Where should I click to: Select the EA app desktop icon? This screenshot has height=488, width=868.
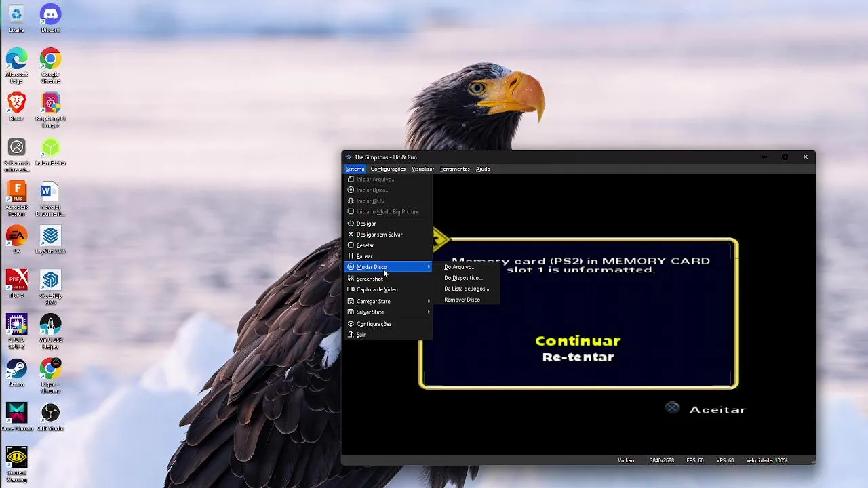[16, 240]
